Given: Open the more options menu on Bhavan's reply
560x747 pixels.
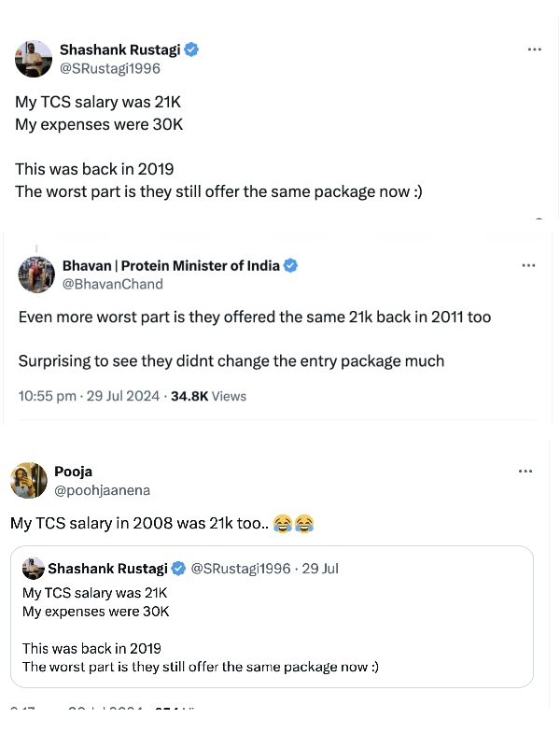Looking at the screenshot, I should 528,265.
